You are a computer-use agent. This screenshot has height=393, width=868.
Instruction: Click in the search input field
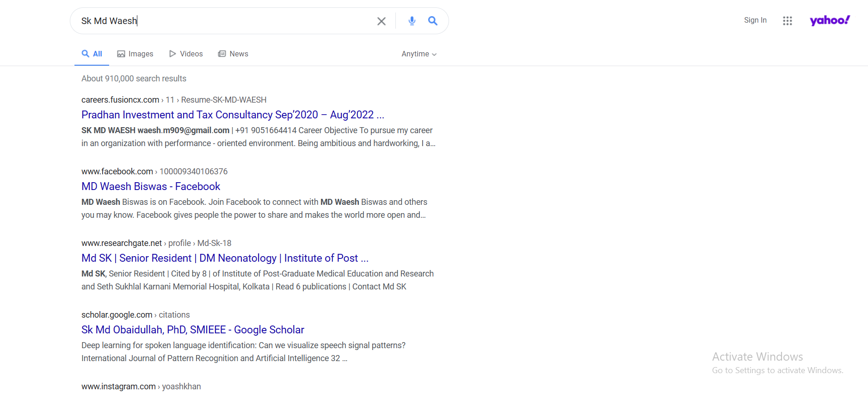click(222, 21)
